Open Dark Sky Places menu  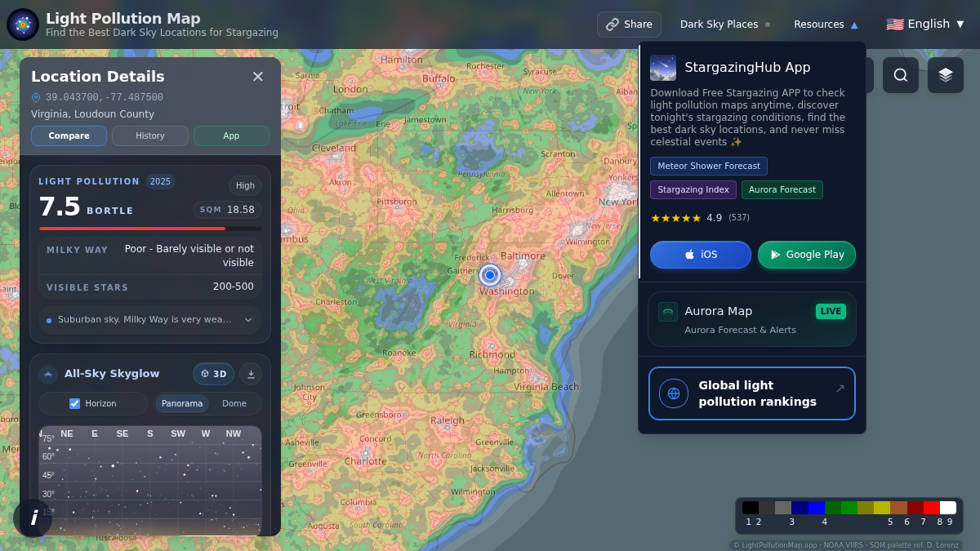coord(725,24)
